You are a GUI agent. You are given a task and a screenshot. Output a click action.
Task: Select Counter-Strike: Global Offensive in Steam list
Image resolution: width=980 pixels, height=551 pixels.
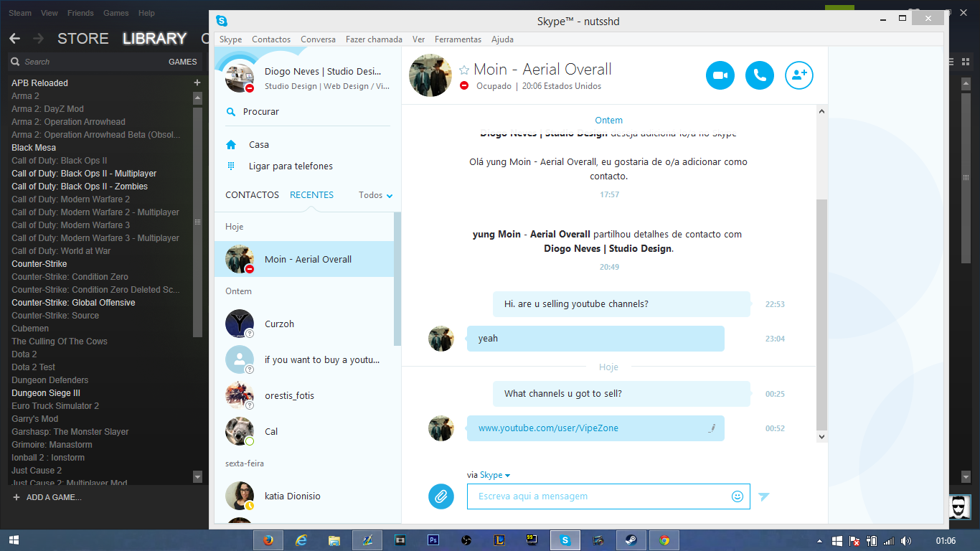(73, 303)
